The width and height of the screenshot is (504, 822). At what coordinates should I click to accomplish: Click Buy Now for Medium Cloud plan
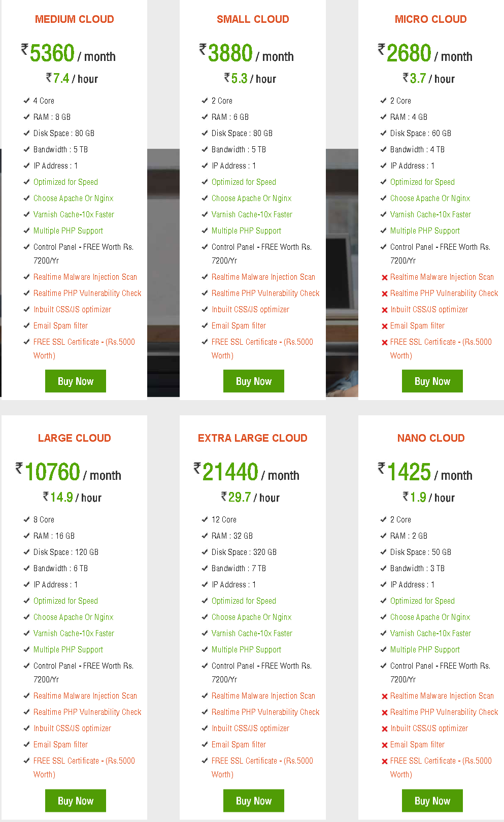[x=76, y=381]
